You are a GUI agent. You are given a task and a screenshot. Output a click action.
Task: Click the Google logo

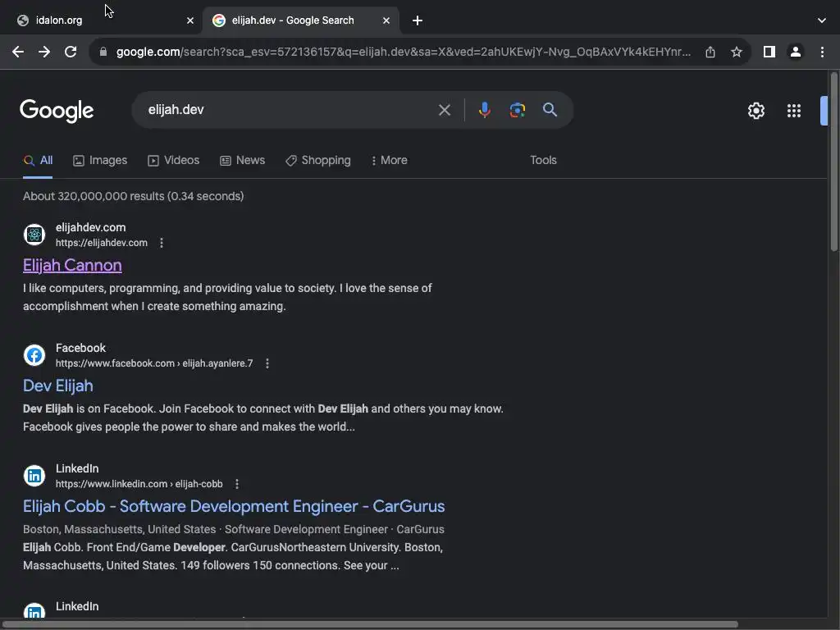[57, 111]
